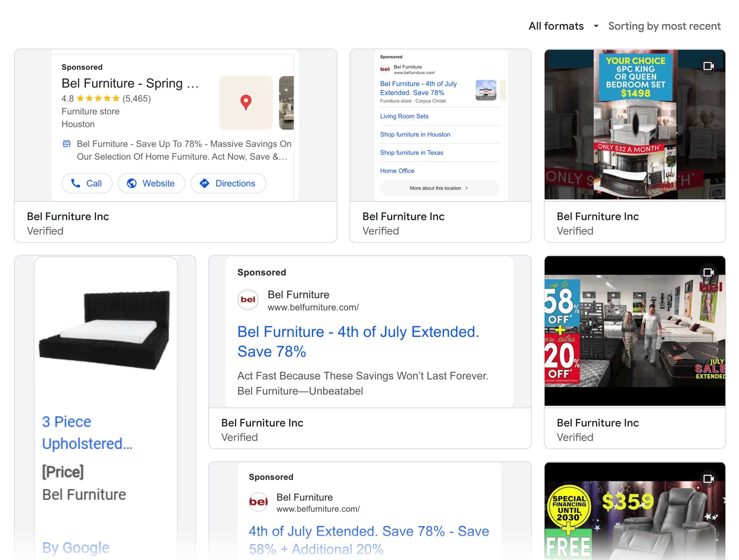Click More about this location button

[x=440, y=188]
